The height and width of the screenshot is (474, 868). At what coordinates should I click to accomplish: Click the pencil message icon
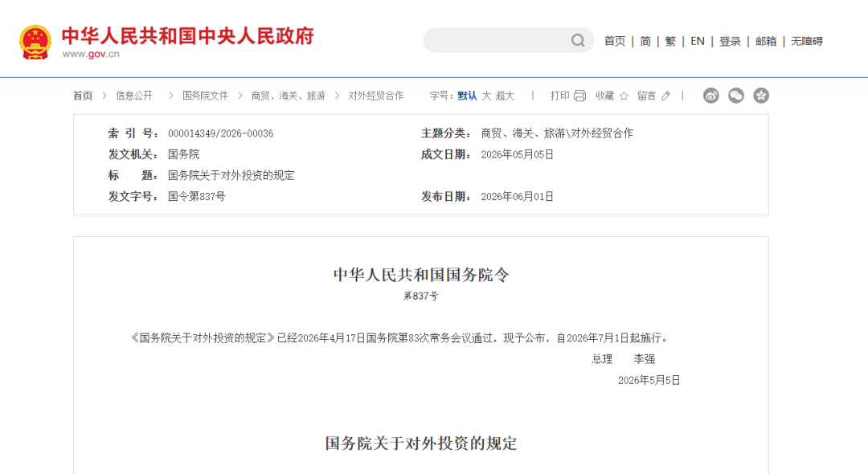pos(666,96)
